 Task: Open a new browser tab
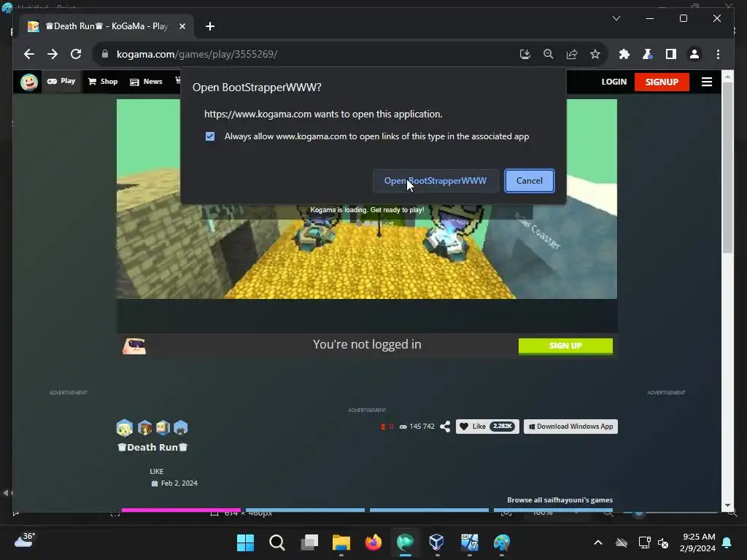click(x=209, y=26)
